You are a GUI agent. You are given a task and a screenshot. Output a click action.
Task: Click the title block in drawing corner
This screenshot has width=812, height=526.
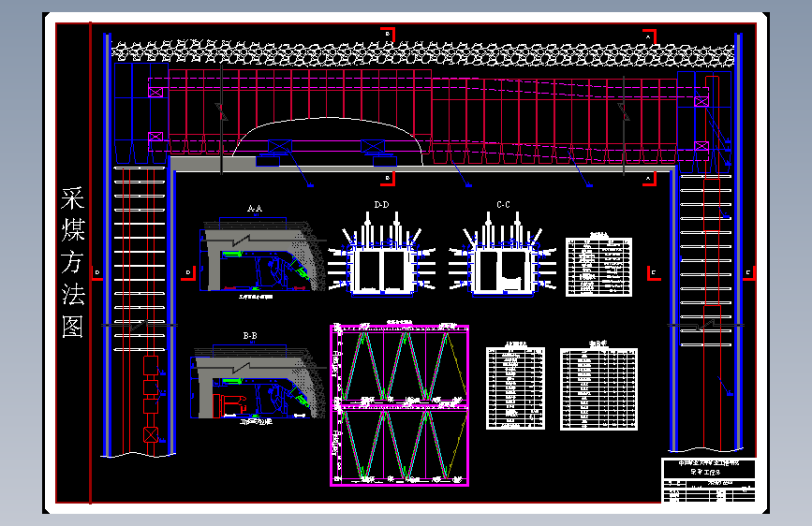[x=709, y=480]
